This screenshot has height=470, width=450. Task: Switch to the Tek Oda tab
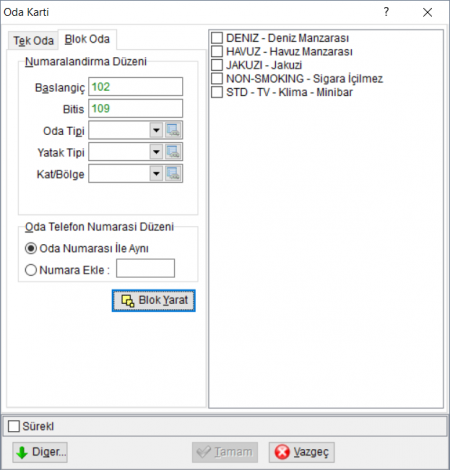tap(33, 41)
